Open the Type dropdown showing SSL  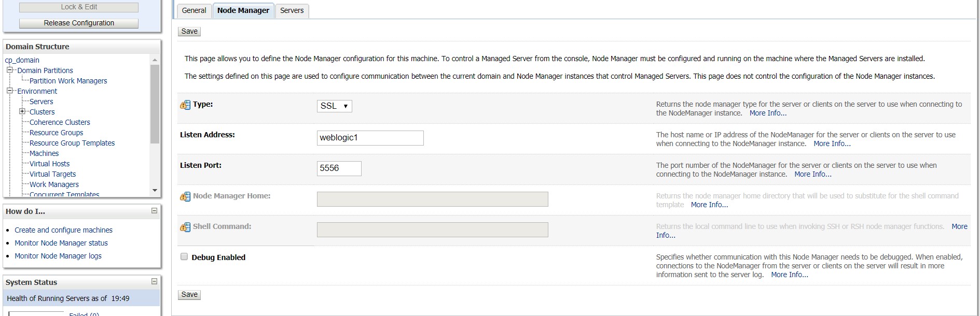pyautogui.click(x=335, y=106)
